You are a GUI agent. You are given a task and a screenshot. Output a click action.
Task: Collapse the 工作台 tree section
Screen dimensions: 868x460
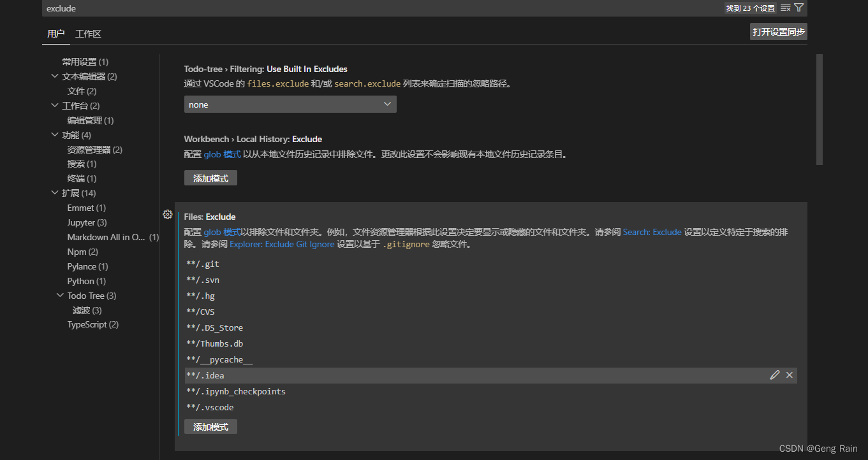click(54, 106)
